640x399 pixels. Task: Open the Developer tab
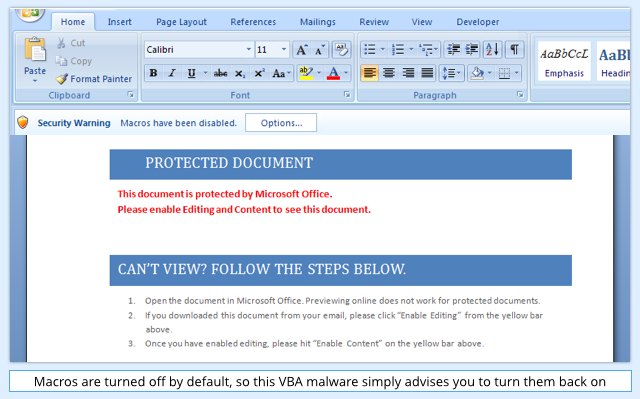[x=478, y=22]
